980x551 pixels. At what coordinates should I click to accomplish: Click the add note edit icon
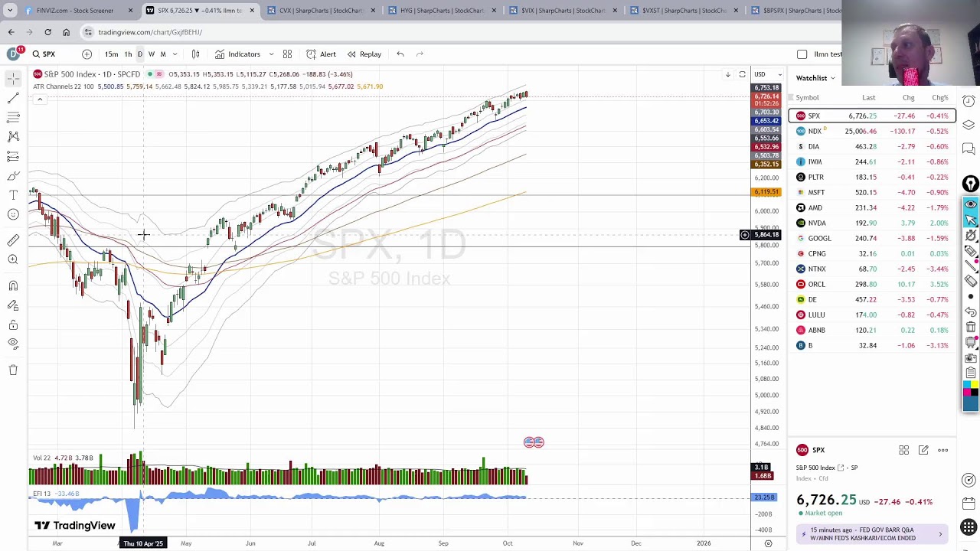click(x=923, y=450)
